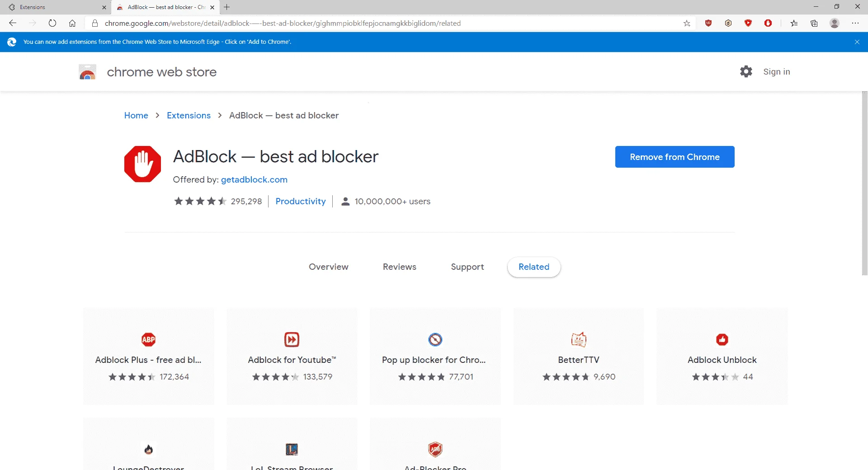Click the AdBlock red hand logo
This screenshot has width=868, height=470.
(x=142, y=164)
